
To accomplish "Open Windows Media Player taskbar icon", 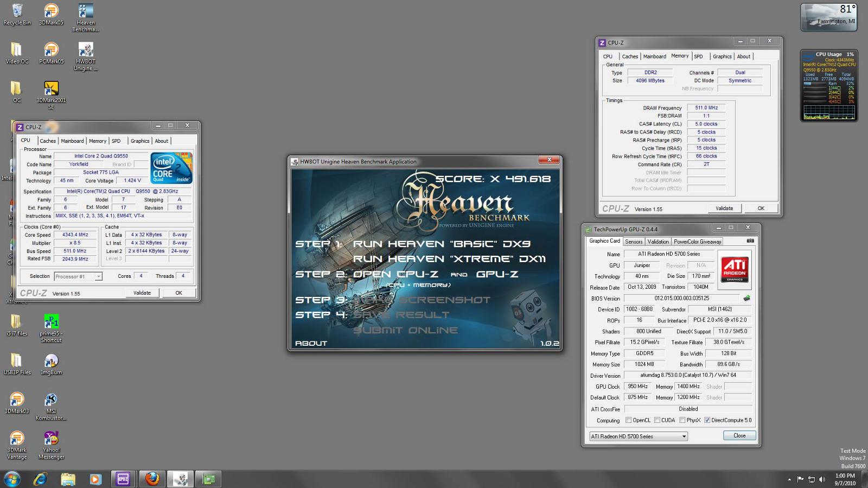I will pyautogui.click(x=95, y=479).
